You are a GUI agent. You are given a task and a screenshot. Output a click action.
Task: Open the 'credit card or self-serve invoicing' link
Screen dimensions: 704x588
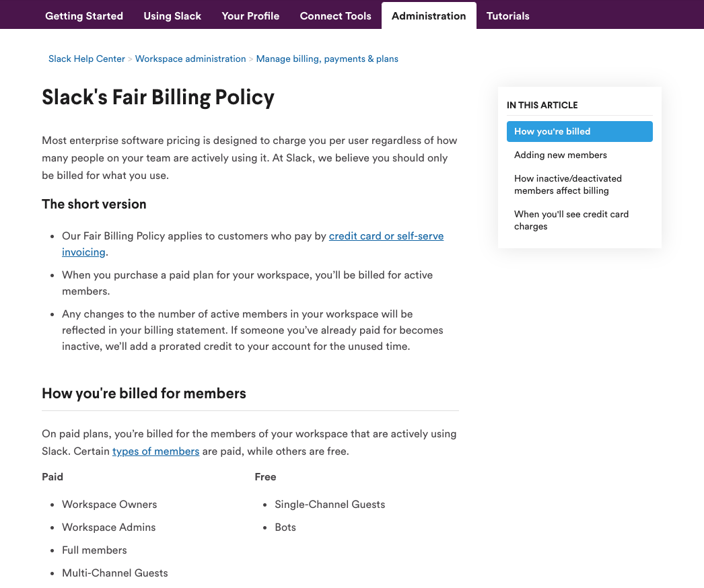point(386,235)
